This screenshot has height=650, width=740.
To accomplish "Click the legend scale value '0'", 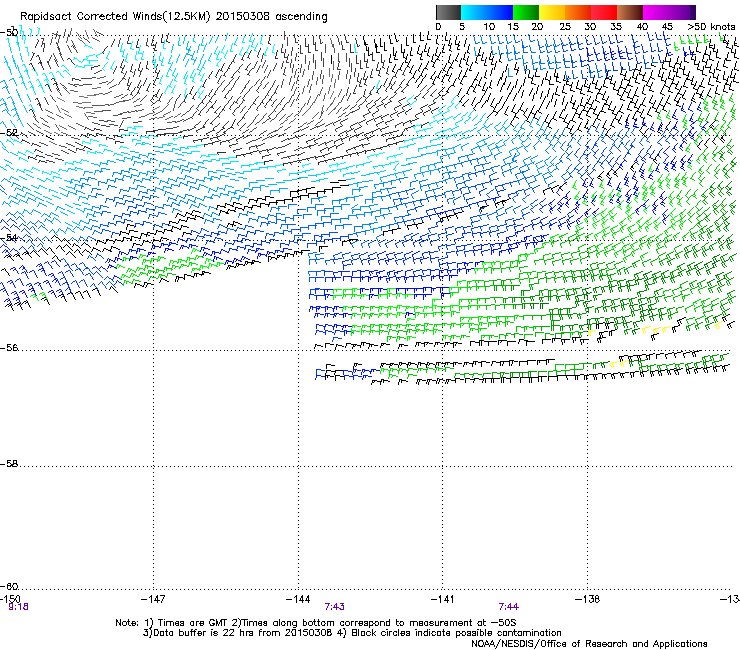I will [438, 27].
